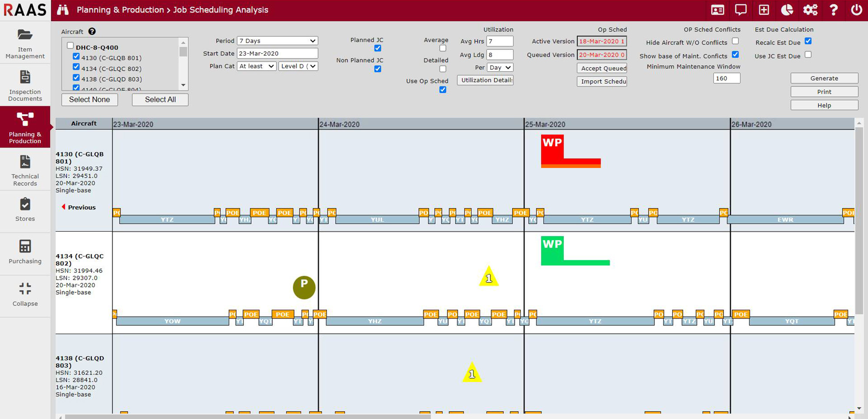Screen dimensions: 868x419
Task: Select the Inspection Documents sidebar icon
Action: click(x=25, y=85)
